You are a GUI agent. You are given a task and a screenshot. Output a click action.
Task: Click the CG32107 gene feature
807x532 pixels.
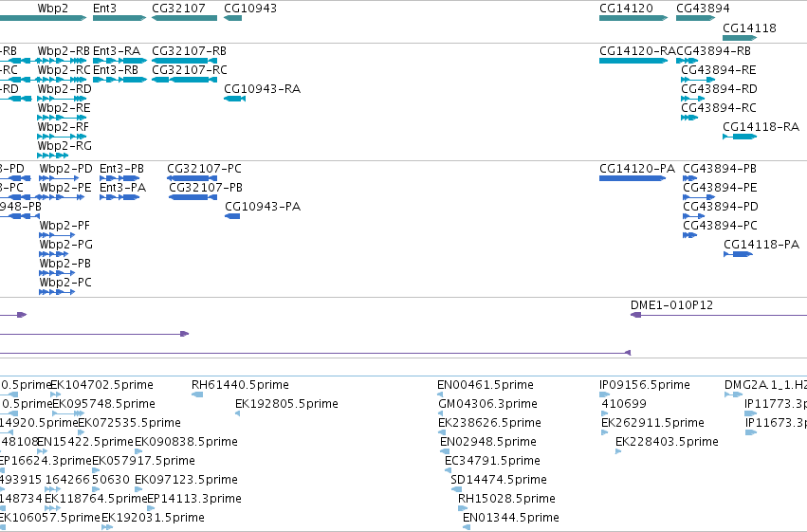pos(184,18)
